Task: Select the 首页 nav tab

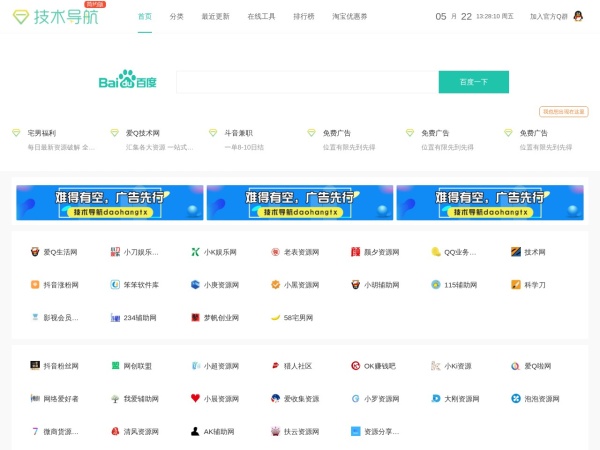Action: click(145, 16)
